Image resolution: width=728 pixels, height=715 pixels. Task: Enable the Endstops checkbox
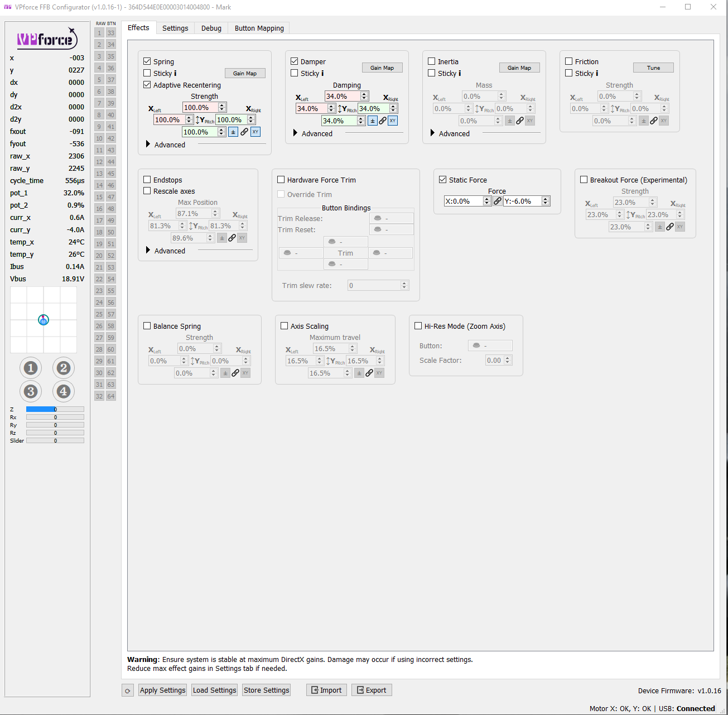point(147,180)
